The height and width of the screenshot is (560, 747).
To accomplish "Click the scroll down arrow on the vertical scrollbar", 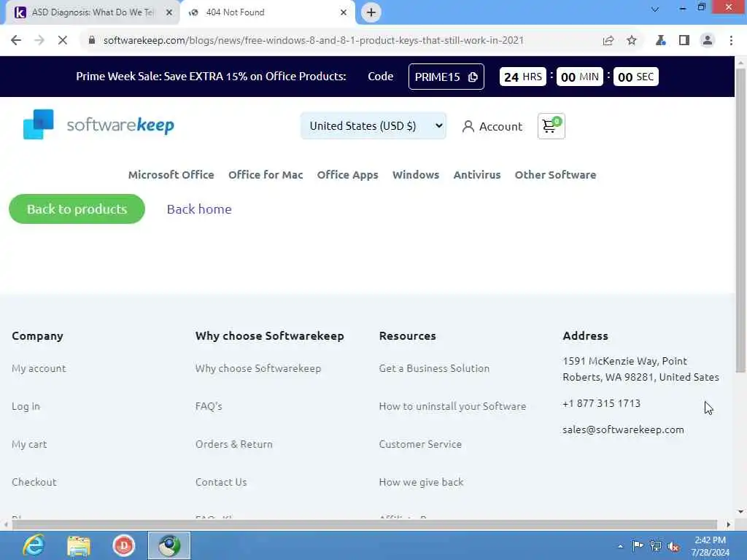I will 740,512.
